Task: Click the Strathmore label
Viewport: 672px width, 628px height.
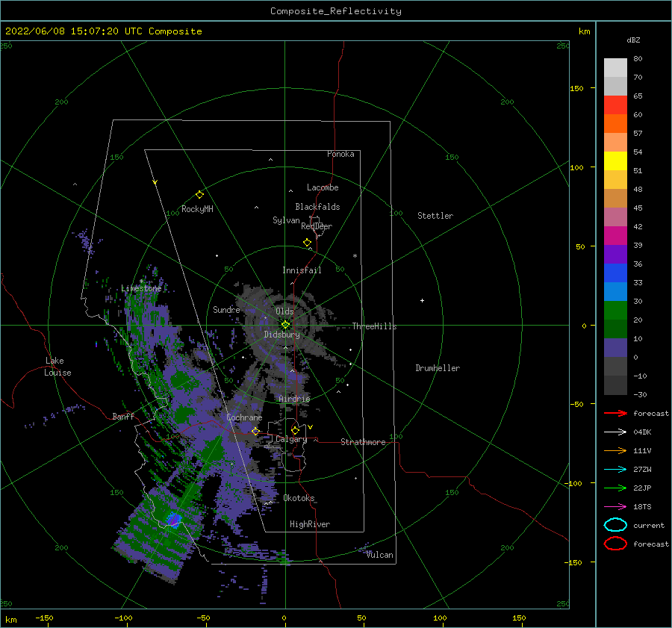Action: (x=363, y=442)
